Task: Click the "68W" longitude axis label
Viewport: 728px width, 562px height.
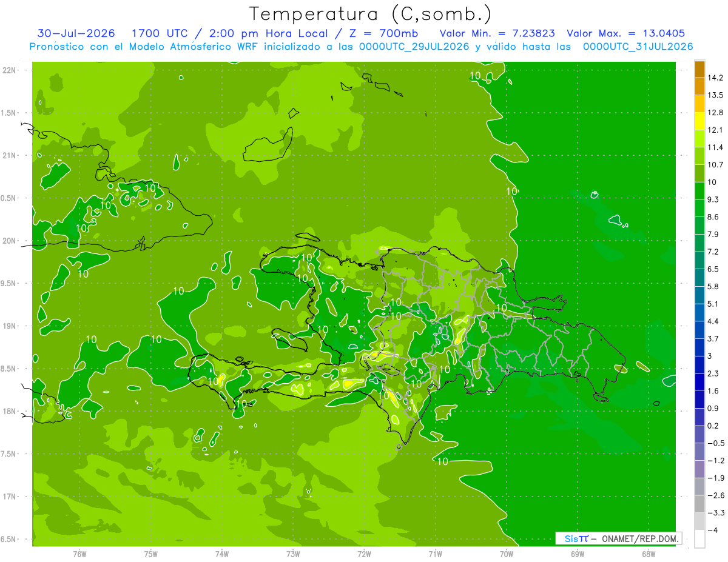Action: pyautogui.click(x=649, y=554)
